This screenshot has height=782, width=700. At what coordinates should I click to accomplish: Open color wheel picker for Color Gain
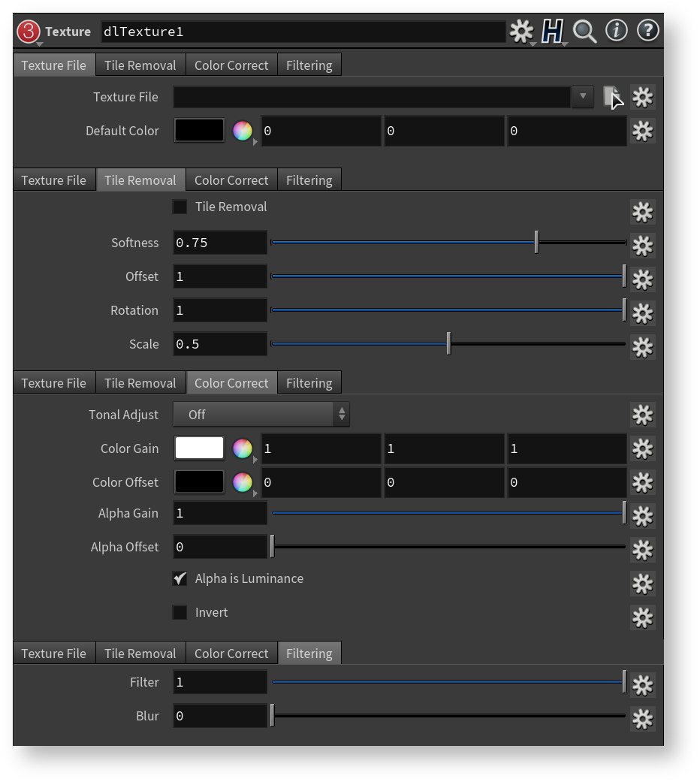242,448
